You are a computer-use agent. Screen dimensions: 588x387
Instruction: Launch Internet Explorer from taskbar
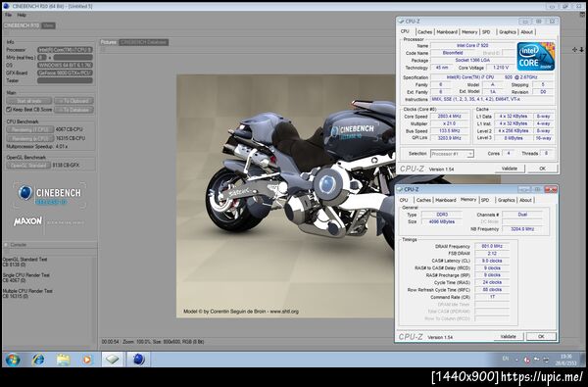tap(38, 360)
